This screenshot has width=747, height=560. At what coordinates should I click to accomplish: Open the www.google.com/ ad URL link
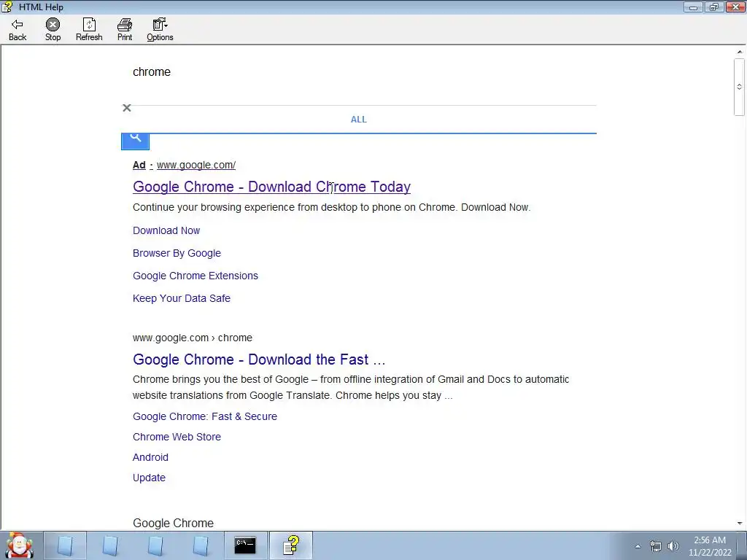point(196,166)
